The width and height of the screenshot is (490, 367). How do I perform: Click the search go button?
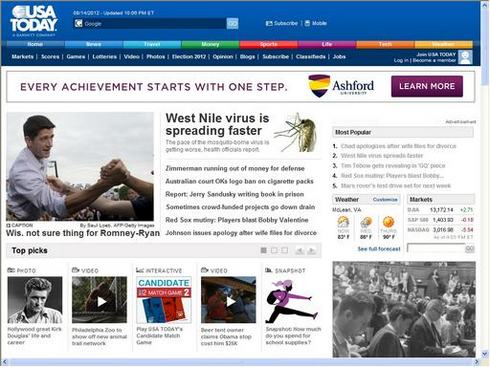tap(232, 23)
